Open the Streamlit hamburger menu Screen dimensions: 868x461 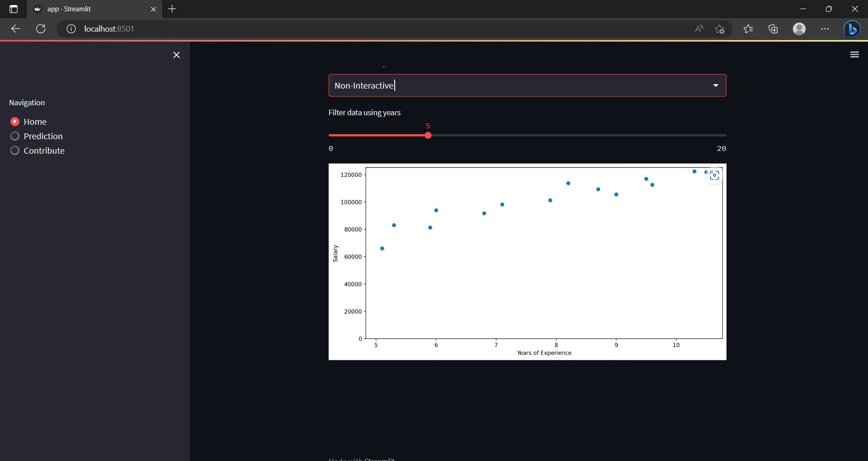(854, 54)
